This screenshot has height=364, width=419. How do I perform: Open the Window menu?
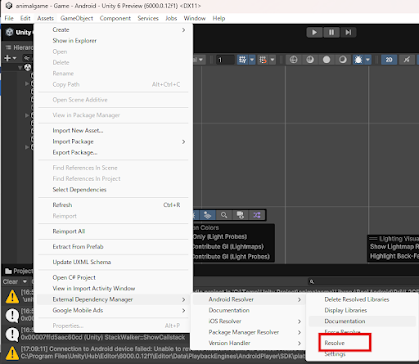195,18
